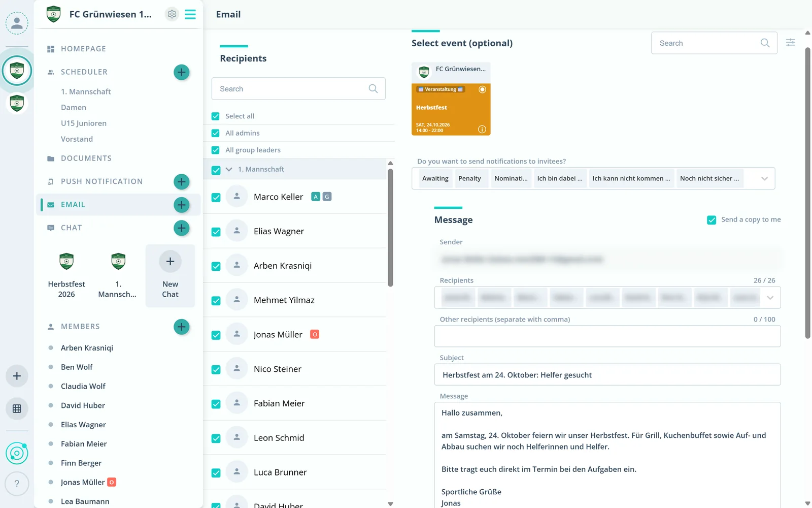
Task: Deselect Marco Keller recipient checkbox
Action: tap(216, 197)
